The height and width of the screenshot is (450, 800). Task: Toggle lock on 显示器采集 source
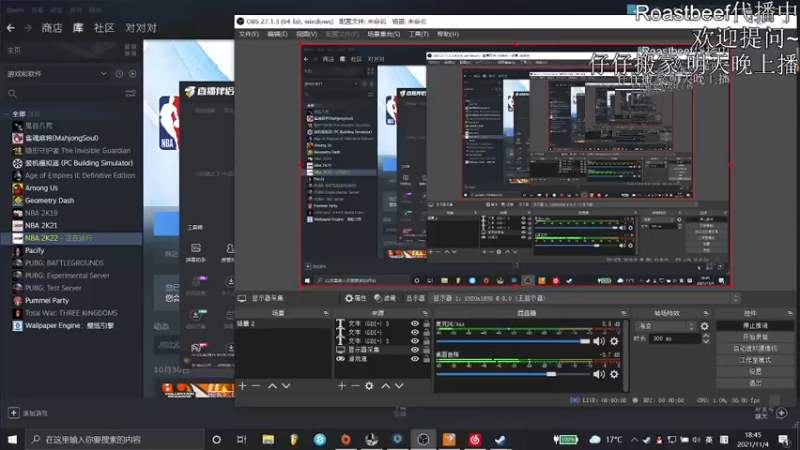pos(427,350)
